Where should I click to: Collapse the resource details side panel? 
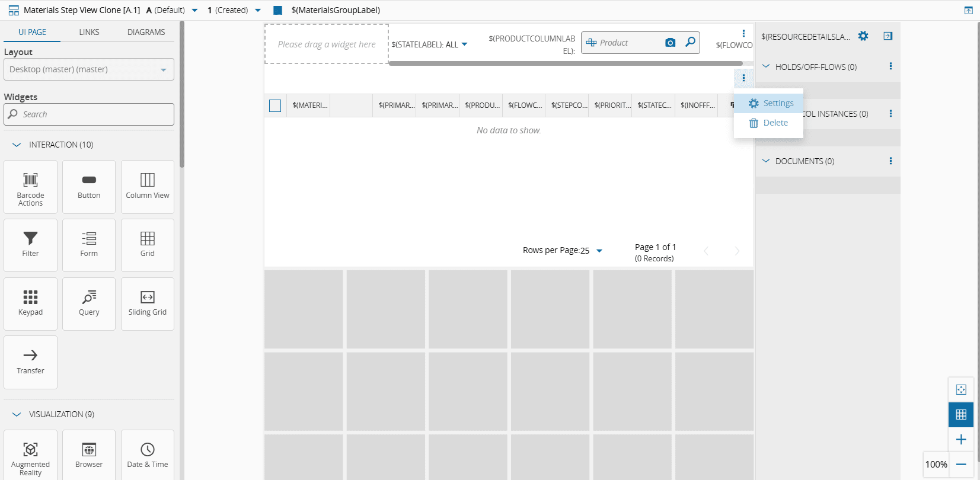[x=888, y=36]
